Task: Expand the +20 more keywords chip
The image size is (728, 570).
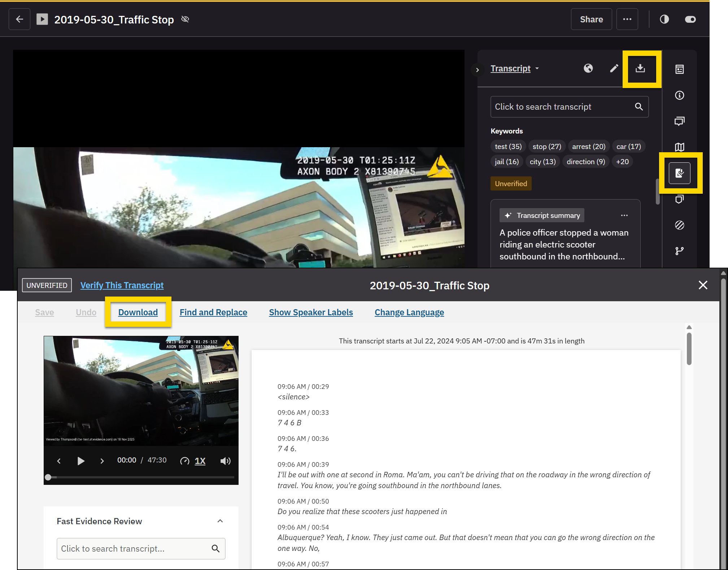Action: pos(622,162)
